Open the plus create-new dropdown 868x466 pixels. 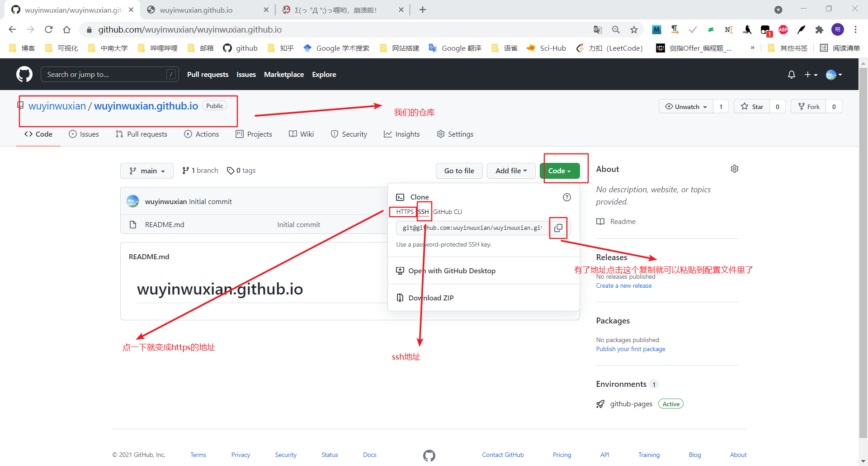(x=811, y=75)
